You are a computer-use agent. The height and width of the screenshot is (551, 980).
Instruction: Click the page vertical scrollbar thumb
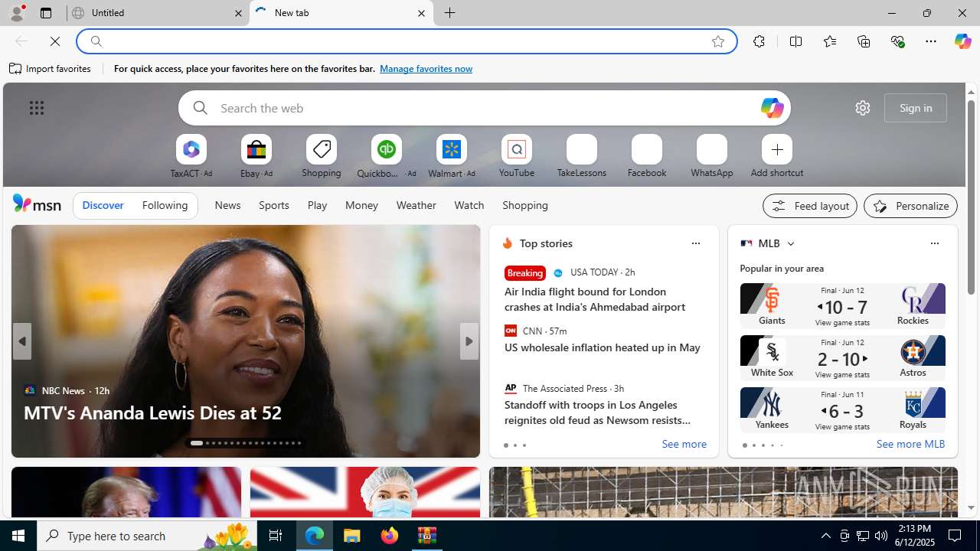pos(971,197)
